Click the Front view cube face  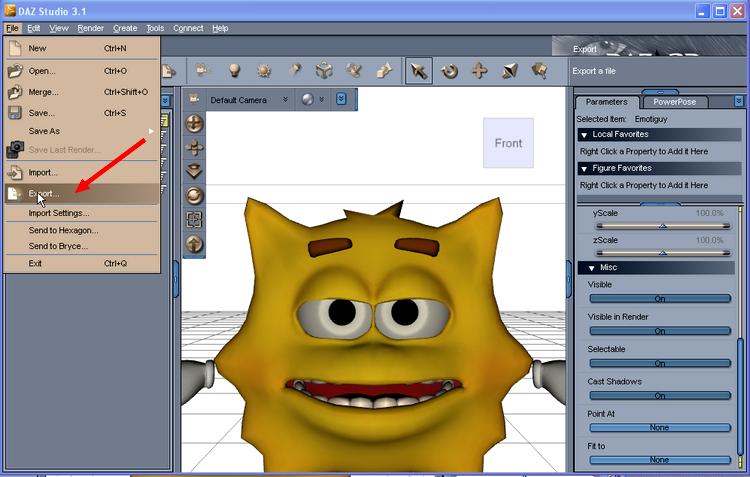point(508,143)
